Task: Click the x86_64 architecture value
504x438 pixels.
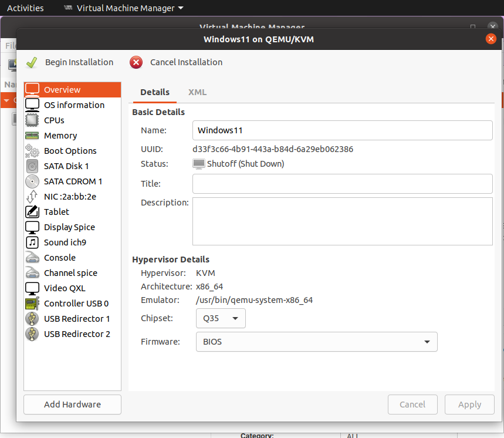Action: click(209, 287)
